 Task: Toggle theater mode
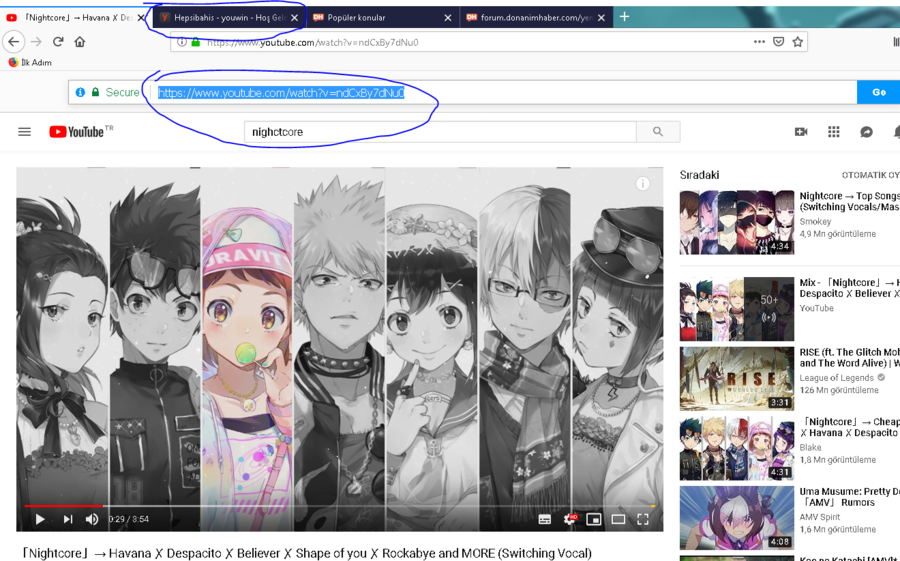tap(618, 520)
